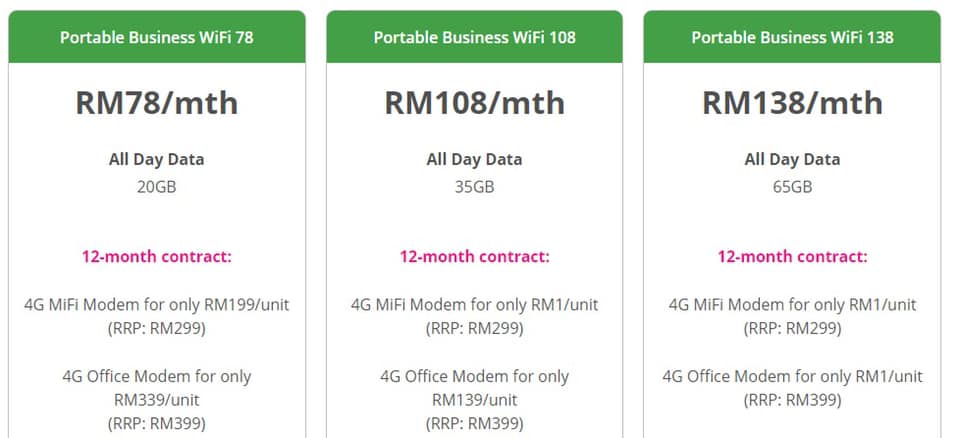The image size is (960, 438).
Task: Click 4G Office Modem RM339/unit offer
Action: click(x=157, y=399)
